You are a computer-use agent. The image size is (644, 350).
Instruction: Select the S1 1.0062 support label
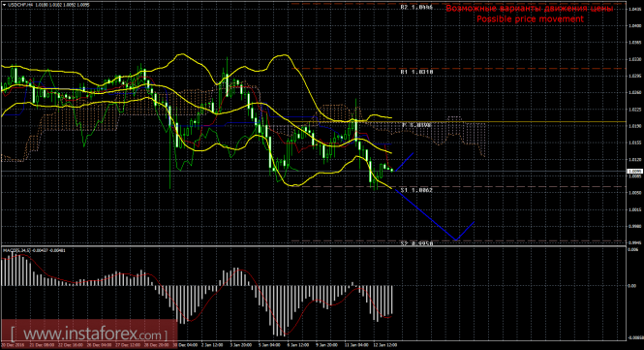(416, 190)
